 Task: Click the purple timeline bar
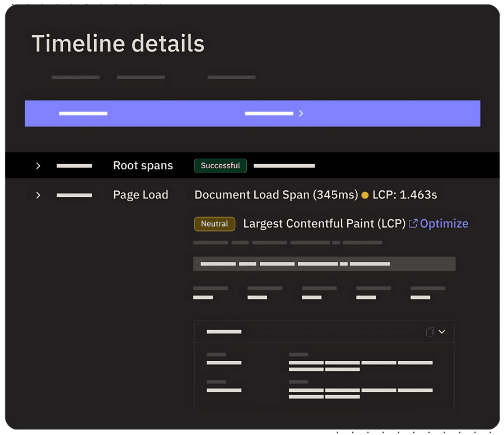coord(168,113)
